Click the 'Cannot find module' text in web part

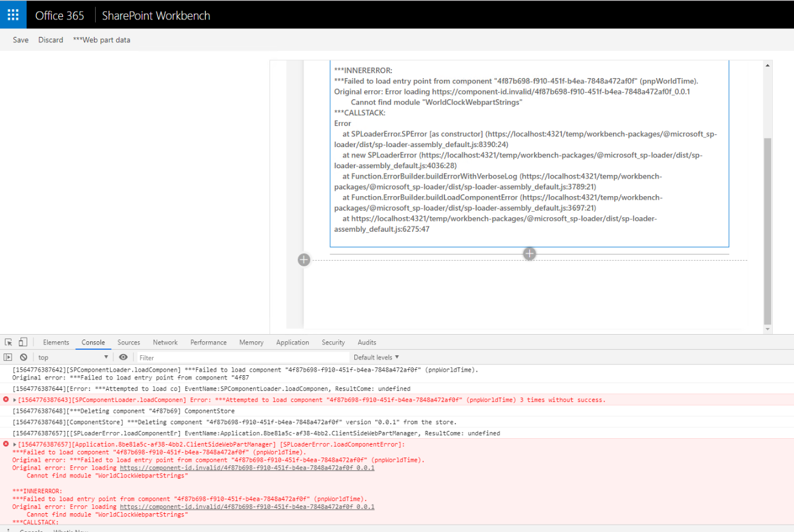pyautogui.click(x=436, y=102)
